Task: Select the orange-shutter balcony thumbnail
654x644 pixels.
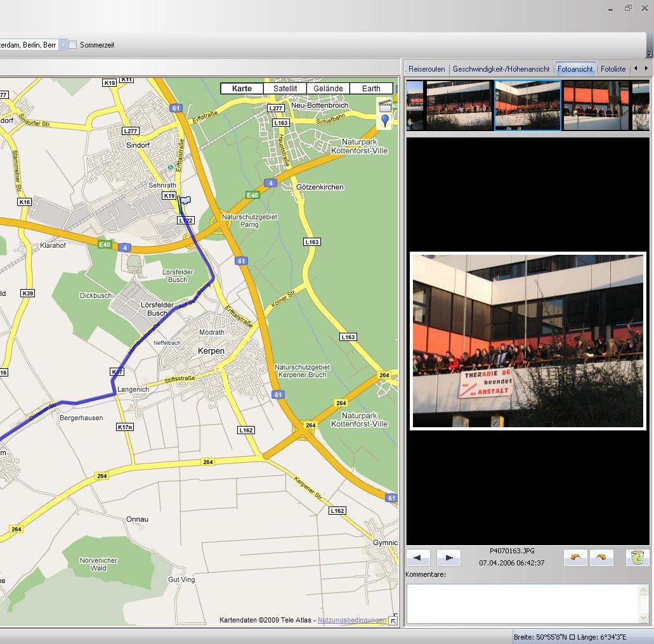Action: click(x=596, y=105)
